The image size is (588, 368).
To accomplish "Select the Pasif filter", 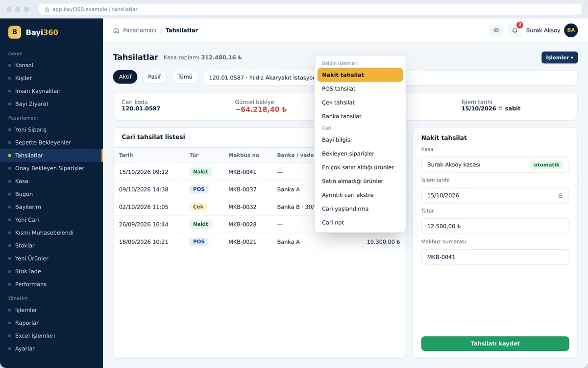I will coord(154,77).
